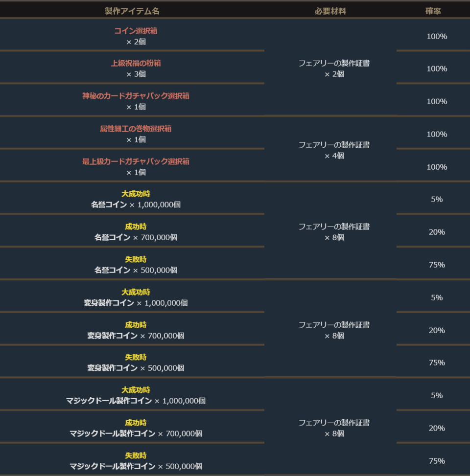Click the 変身製作コイン × 700,000個 entry
This screenshot has height=476, width=470.
click(136, 336)
